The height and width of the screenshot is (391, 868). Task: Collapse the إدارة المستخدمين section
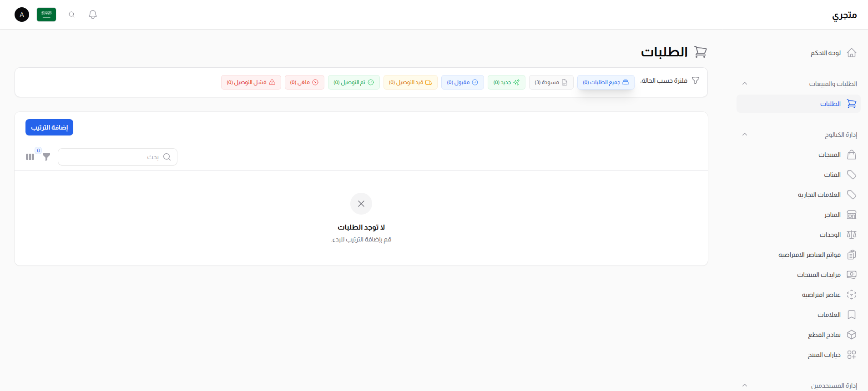pos(745,386)
